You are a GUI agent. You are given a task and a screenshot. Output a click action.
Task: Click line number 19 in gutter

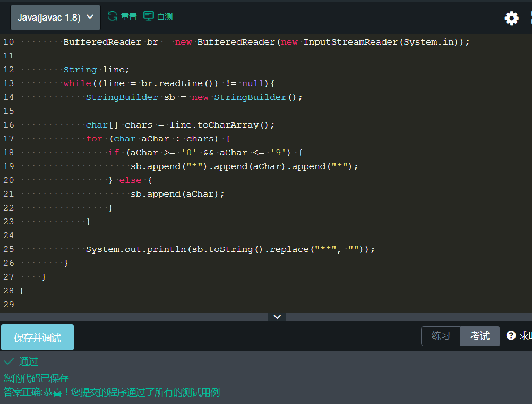8,166
